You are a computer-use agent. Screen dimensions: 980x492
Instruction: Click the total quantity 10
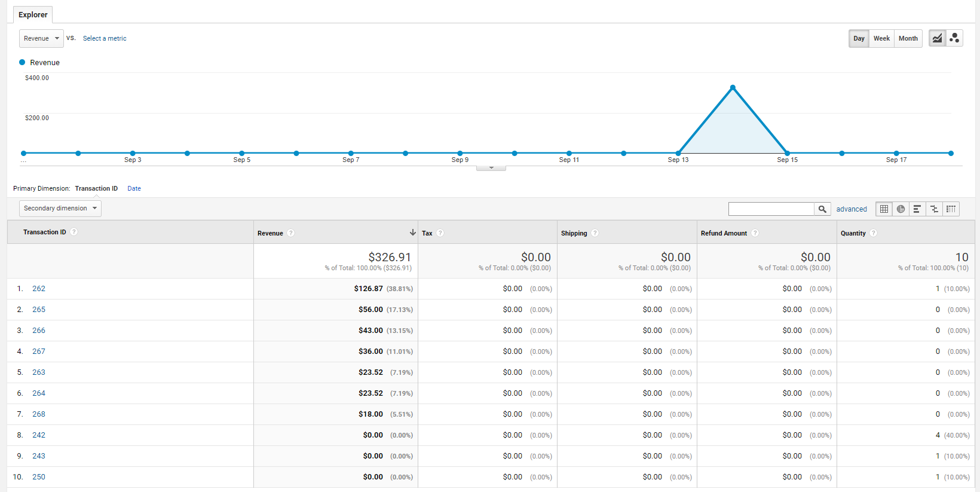961,257
